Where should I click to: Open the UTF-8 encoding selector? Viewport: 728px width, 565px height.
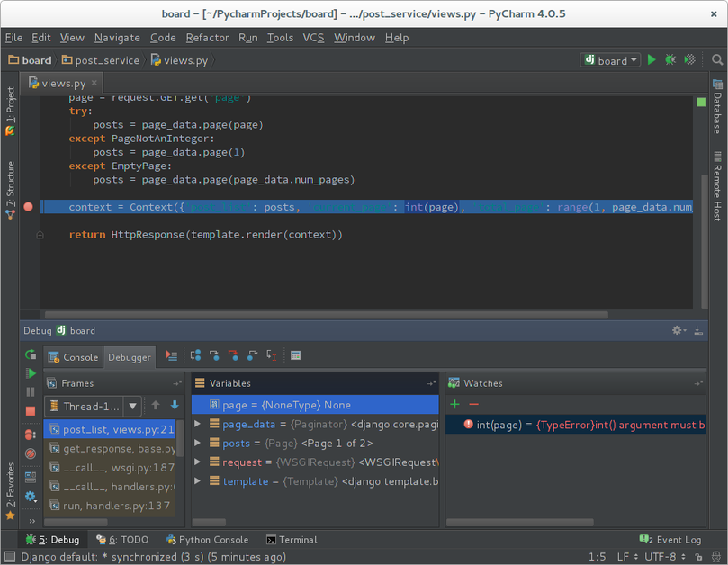665,557
